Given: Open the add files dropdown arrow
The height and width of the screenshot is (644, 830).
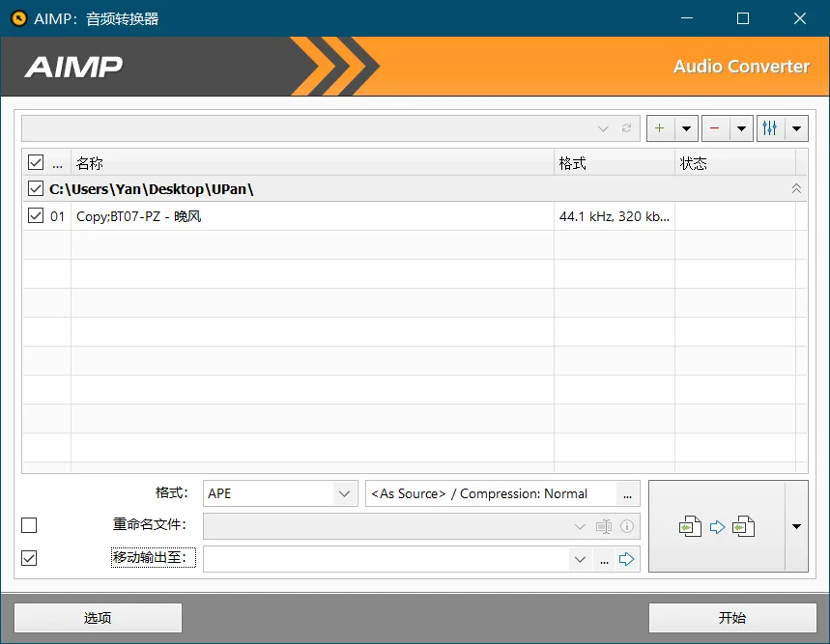Looking at the screenshot, I should pos(686,128).
